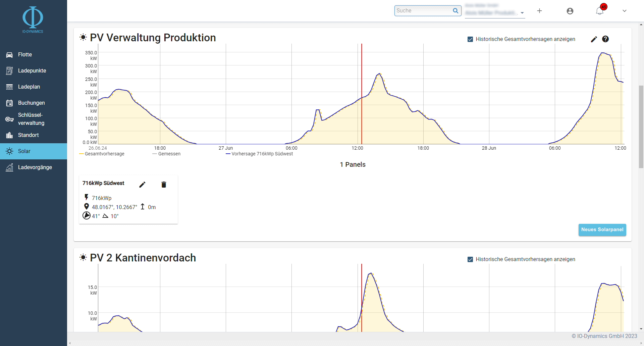This screenshot has width=644, height=346.
Task: Click the Neues Solarpanel button
Action: coord(602,230)
